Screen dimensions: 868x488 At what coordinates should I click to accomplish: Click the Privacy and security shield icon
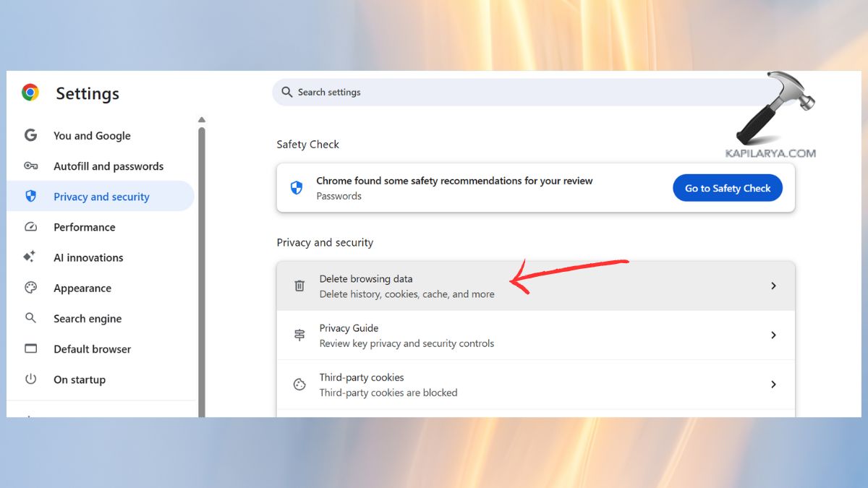point(30,196)
